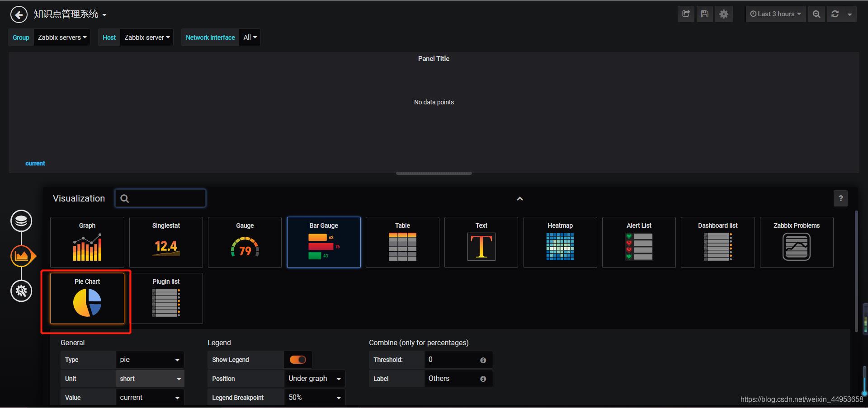Screen dimensions: 868x408
Task: Toggle the Show Legend switch
Action: click(297, 360)
